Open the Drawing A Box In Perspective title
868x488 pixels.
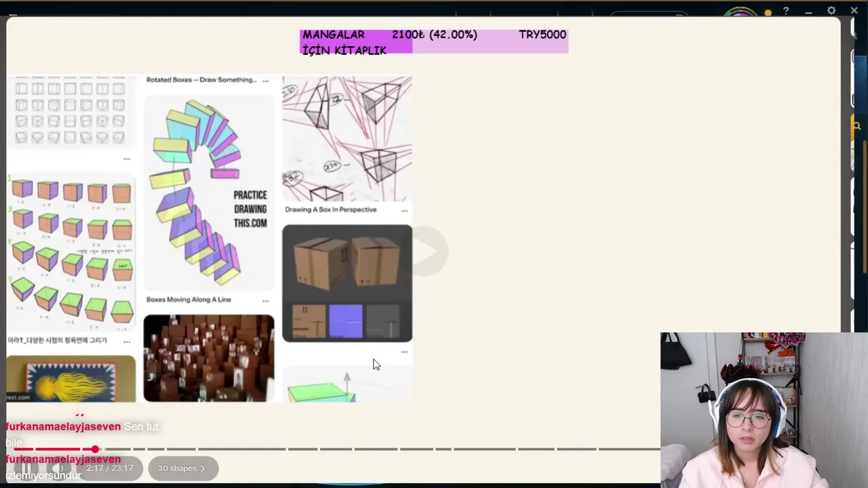331,209
